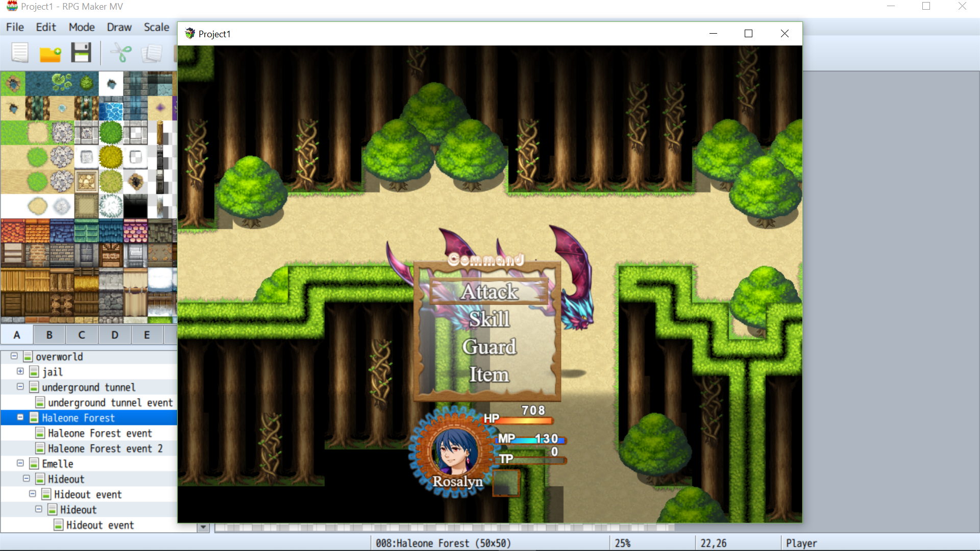Collapse the overworld map tree node
This screenshot has width=980, height=551.
(14, 356)
